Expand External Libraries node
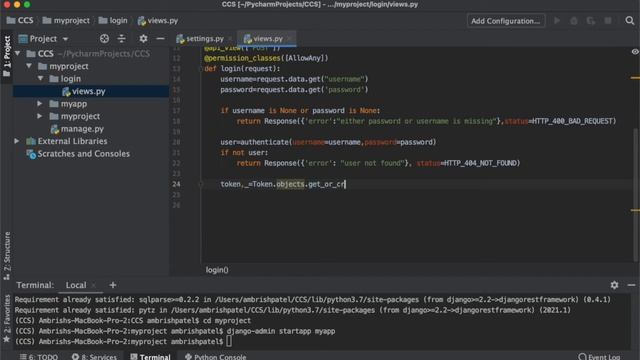The image size is (640, 360). tap(17, 141)
